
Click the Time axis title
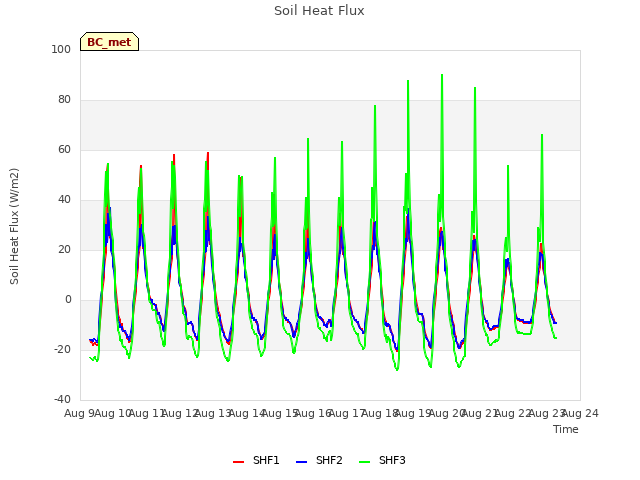click(566, 429)
